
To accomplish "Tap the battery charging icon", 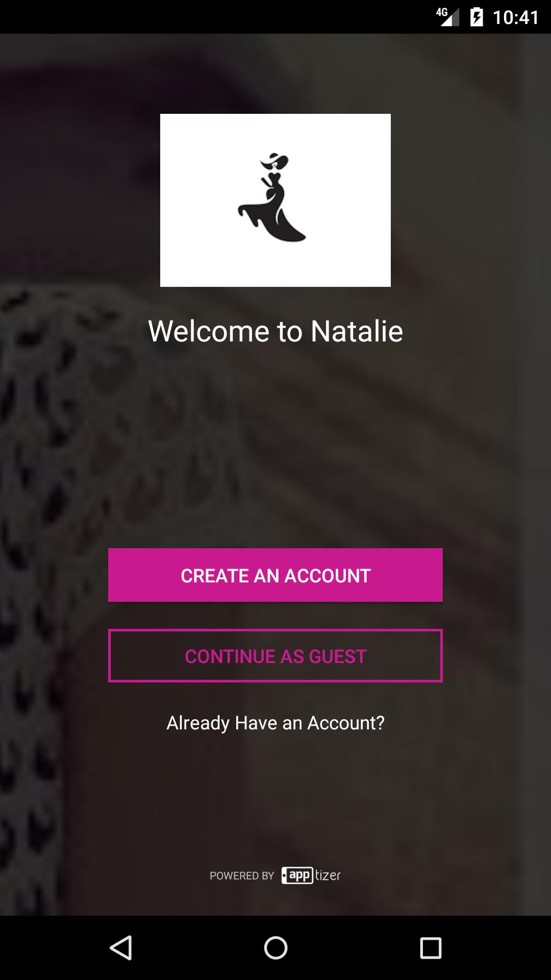I will 477,17.
